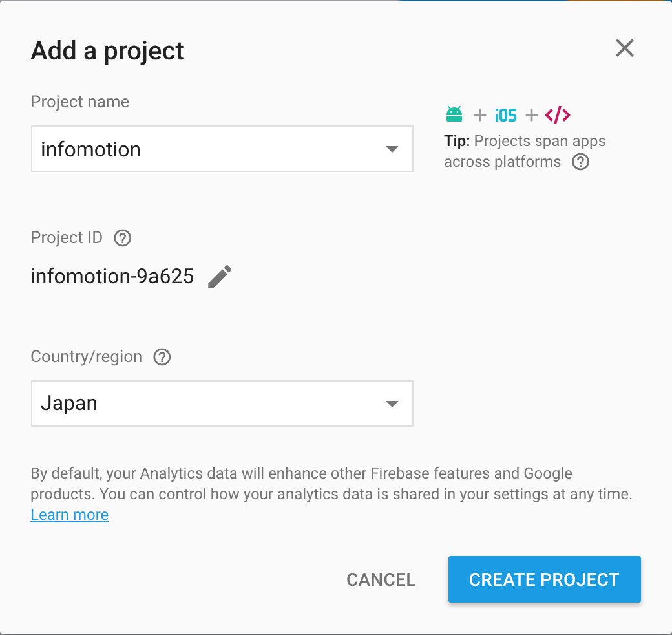The image size is (672, 635).
Task: Click the CREATE PROJECT button
Action: point(544,579)
